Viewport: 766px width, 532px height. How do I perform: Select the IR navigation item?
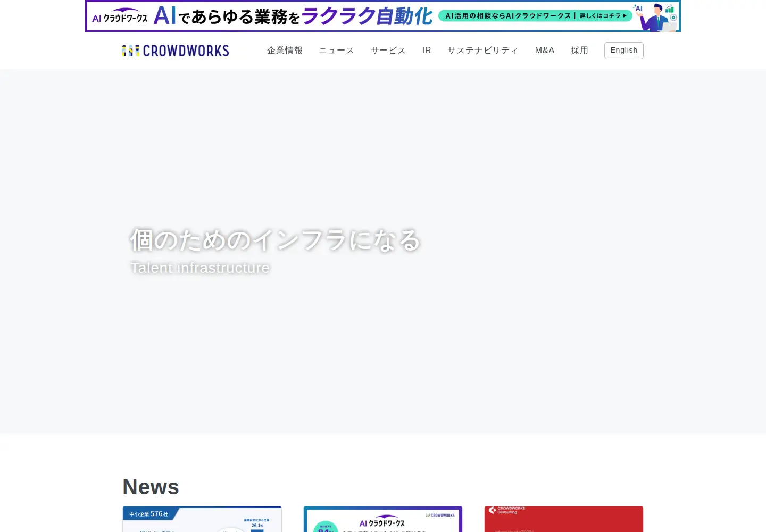coord(427,51)
